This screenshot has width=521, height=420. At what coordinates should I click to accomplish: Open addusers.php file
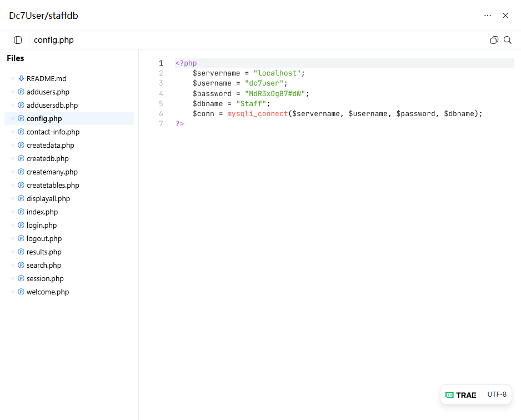pyautogui.click(x=48, y=92)
